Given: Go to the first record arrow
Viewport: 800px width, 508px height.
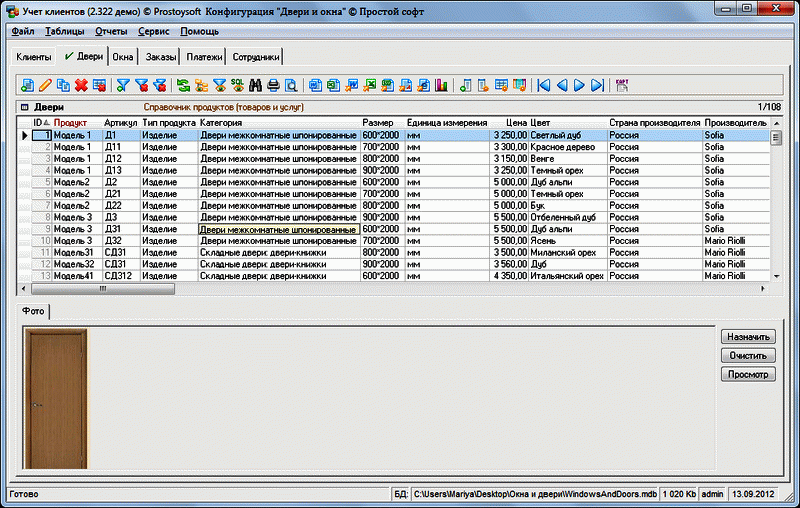Looking at the screenshot, I should point(543,85).
